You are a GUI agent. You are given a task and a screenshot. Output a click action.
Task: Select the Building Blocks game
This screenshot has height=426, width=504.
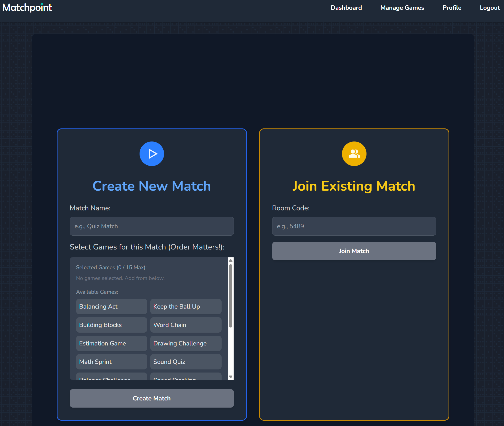click(111, 325)
